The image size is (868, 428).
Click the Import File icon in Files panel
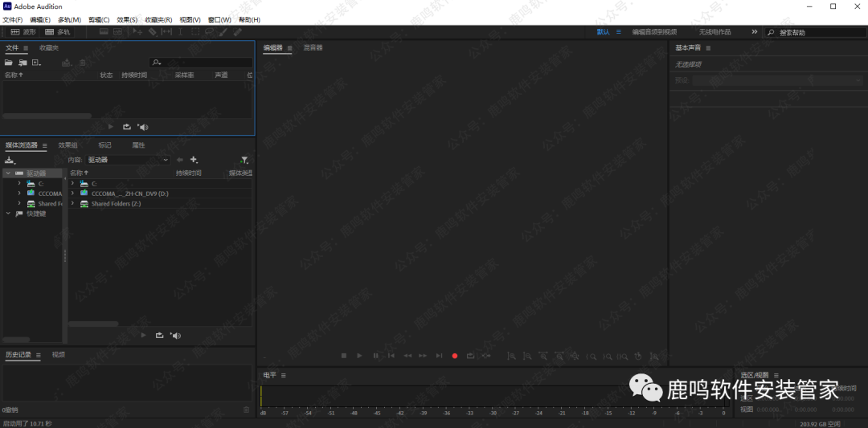point(23,63)
